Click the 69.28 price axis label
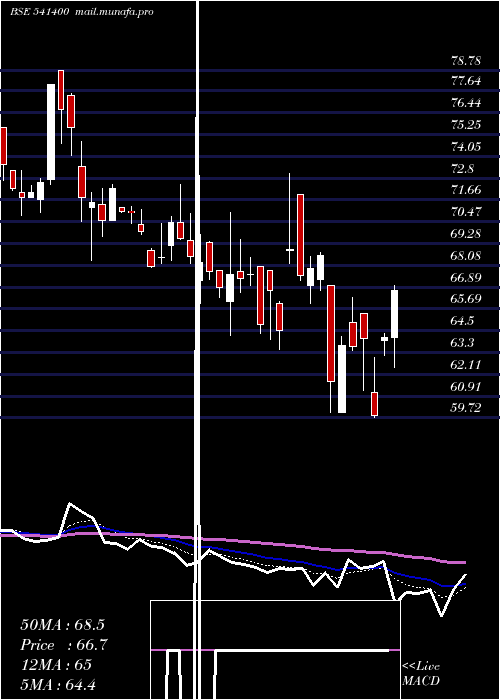This screenshot has height=700, width=500. click(x=466, y=233)
